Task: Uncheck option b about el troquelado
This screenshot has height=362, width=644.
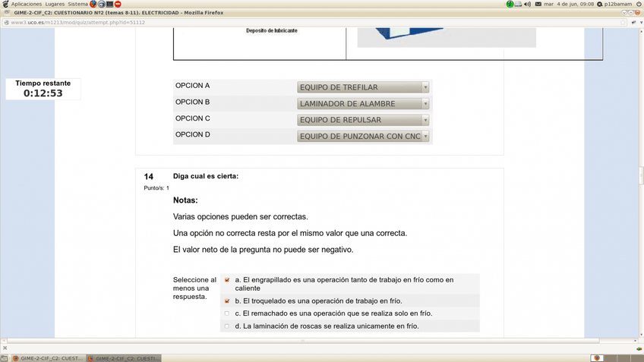Action: [x=227, y=301]
